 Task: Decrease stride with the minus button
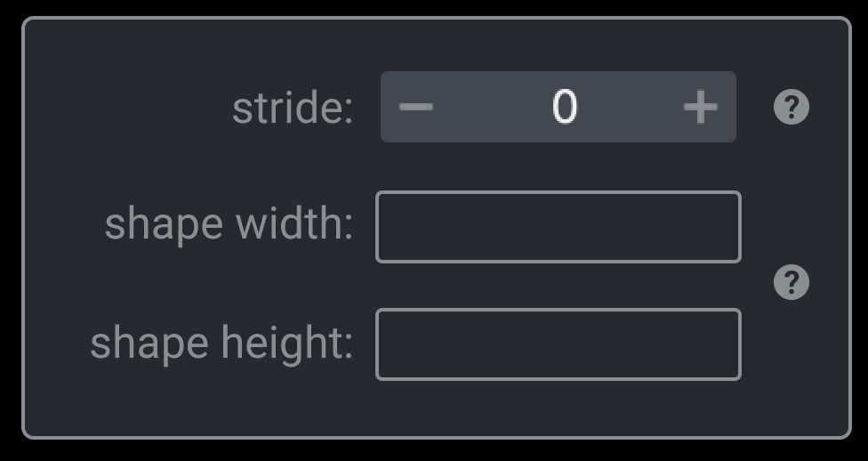(x=415, y=107)
